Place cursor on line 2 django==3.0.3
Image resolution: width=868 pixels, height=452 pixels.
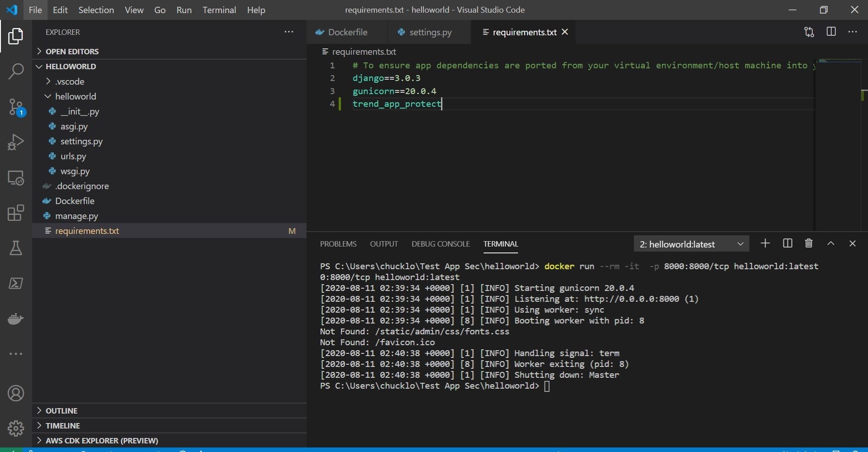386,78
